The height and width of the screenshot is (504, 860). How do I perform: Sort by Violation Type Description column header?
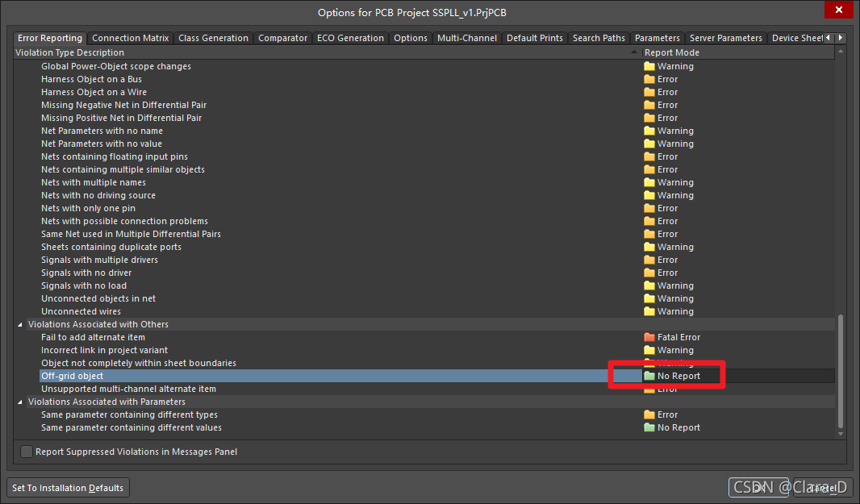(323, 52)
